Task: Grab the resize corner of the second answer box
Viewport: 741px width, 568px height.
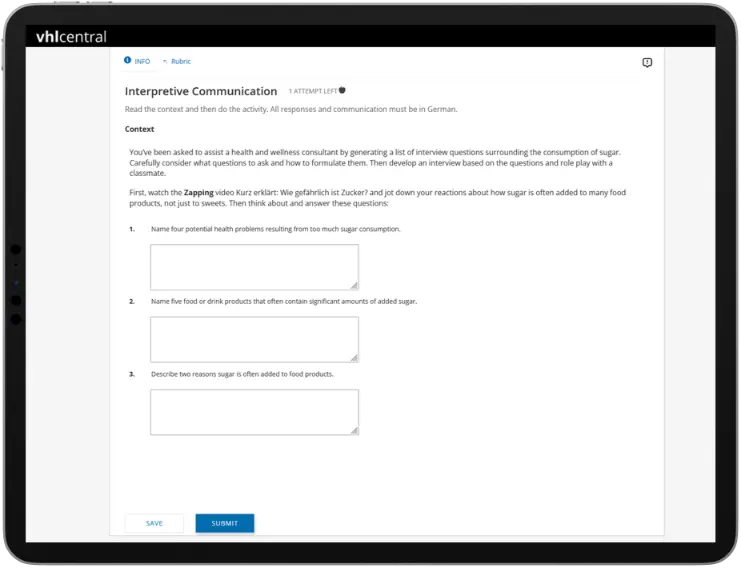Action: click(354, 358)
